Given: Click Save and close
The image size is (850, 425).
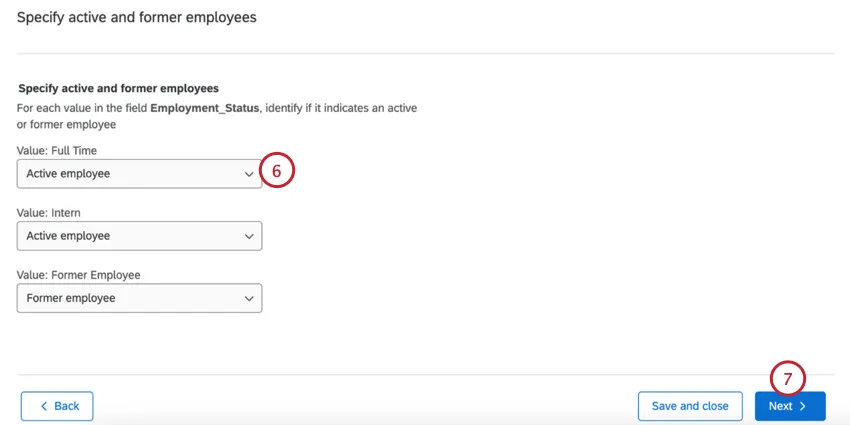Looking at the screenshot, I should coord(690,406).
